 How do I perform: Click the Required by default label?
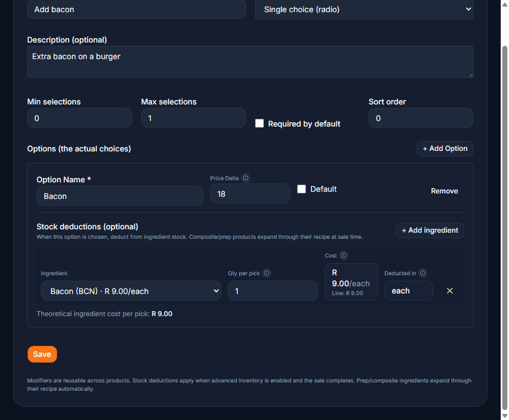click(x=304, y=124)
